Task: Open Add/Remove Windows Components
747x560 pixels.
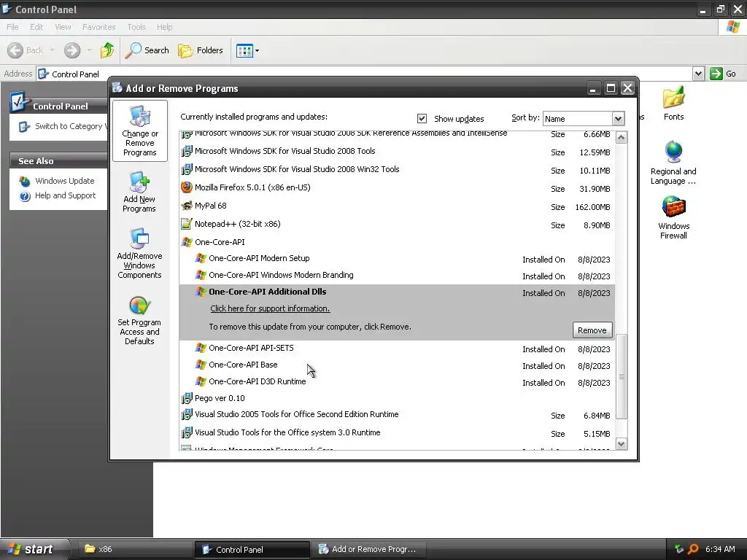Action: 139,253
